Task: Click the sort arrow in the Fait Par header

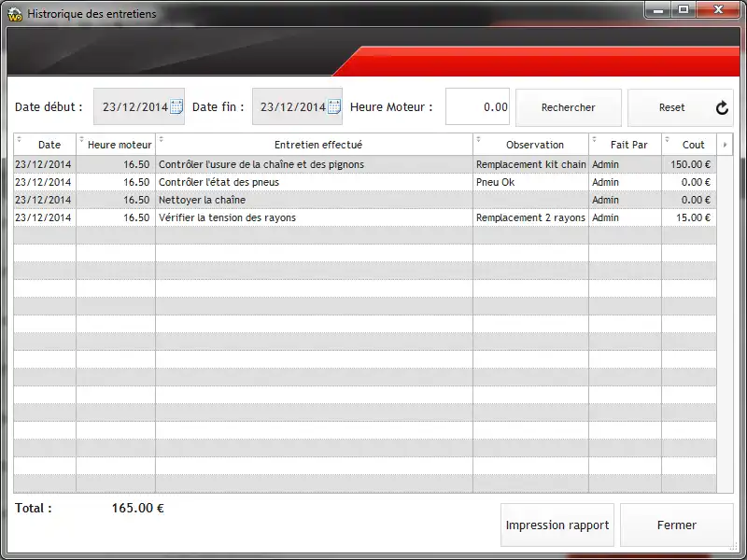Action: (x=594, y=139)
